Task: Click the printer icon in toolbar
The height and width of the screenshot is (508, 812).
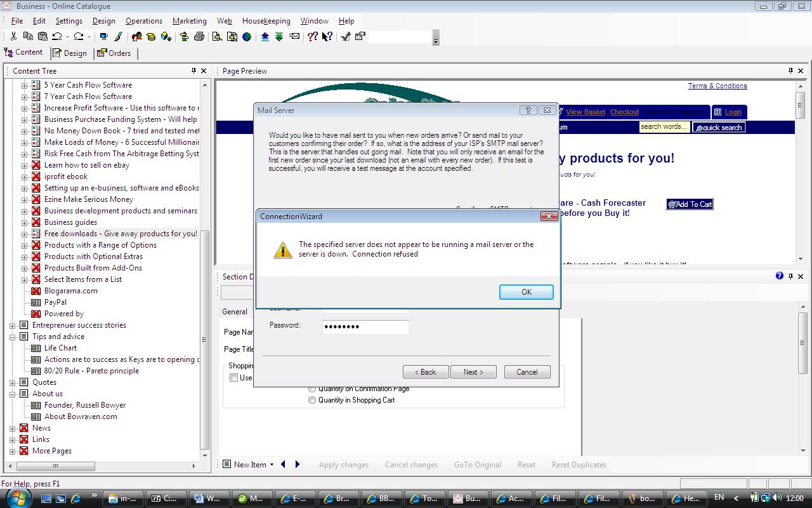Action: pyautogui.click(x=199, y=37)
